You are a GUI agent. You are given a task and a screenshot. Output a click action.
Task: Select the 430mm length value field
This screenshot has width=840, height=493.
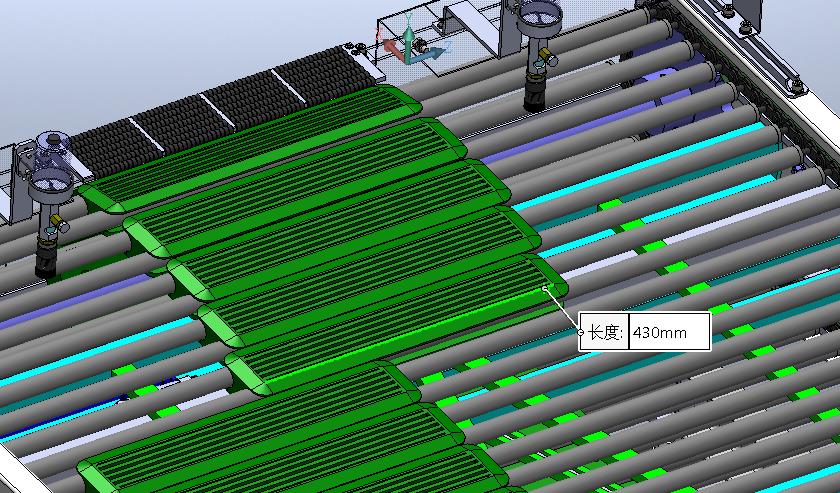[x=670, y=332]
